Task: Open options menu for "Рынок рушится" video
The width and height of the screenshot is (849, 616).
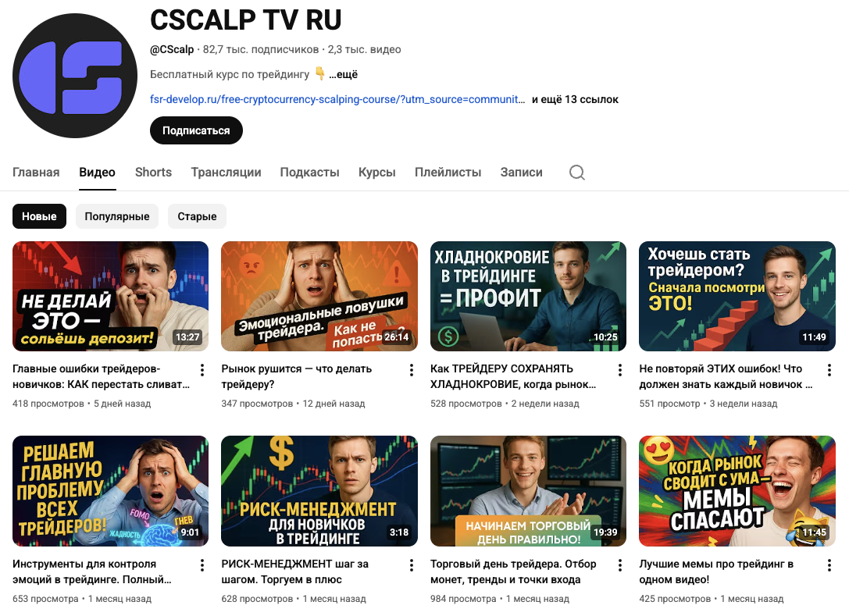Action: point(411,370)
